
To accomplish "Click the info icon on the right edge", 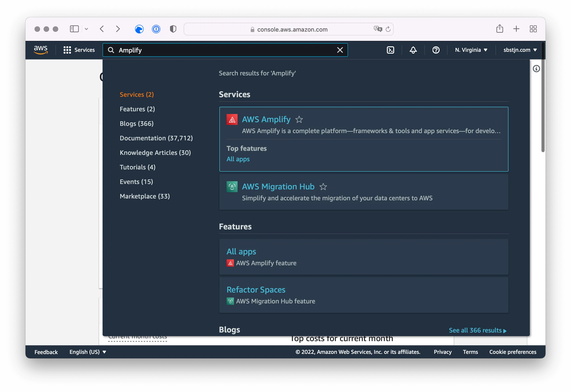I will pyautogui.click(x=537, y=69).
